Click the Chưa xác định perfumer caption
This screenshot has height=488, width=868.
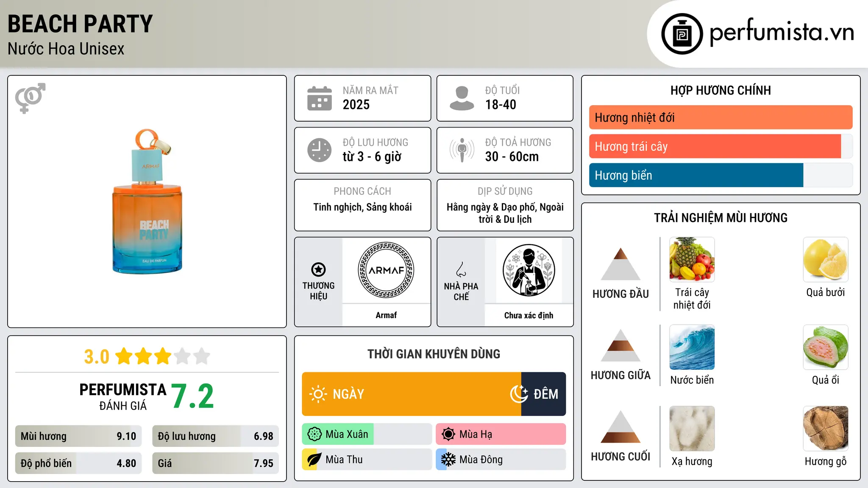tap(529, 315)
